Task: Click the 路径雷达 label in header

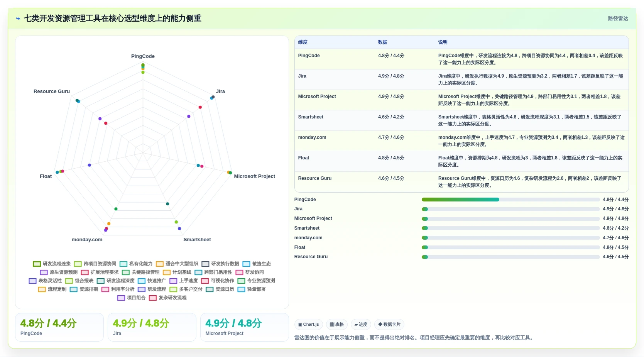Action: pyautogui.click(x=618, y=19)
